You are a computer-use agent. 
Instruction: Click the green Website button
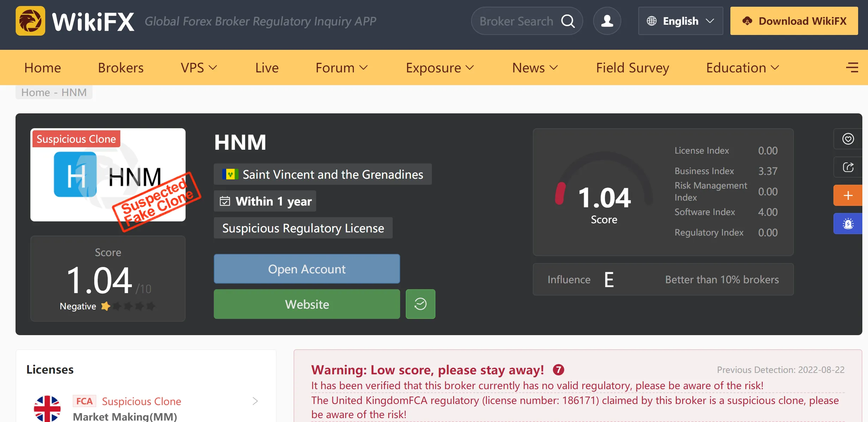(x=307, y=304)
